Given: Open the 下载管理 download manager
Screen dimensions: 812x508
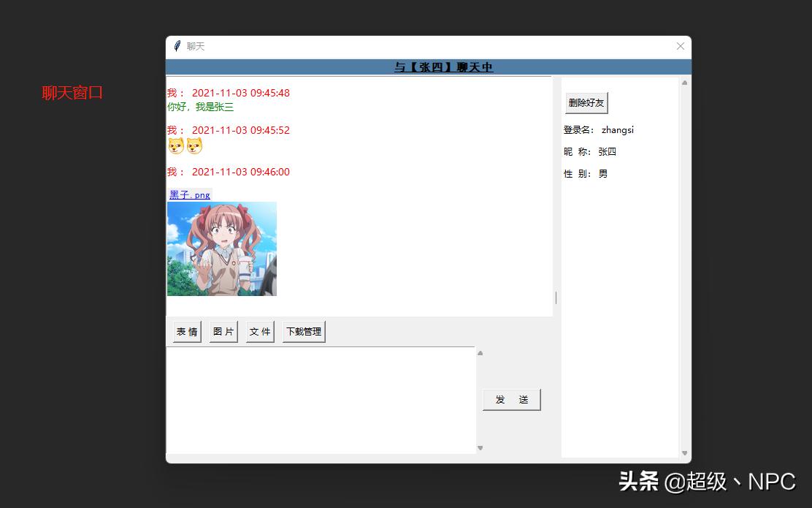Looking at the screenshot, I should [x=304, y=331].
